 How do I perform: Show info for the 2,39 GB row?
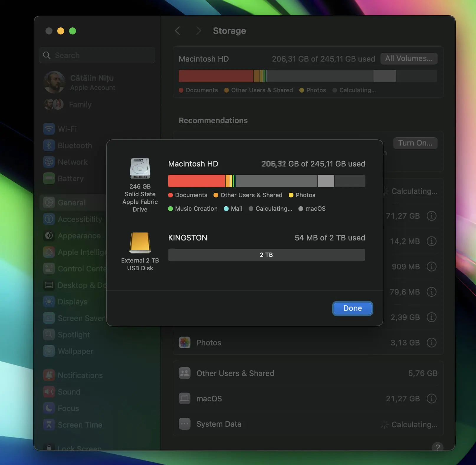click(x=431, y=317)
